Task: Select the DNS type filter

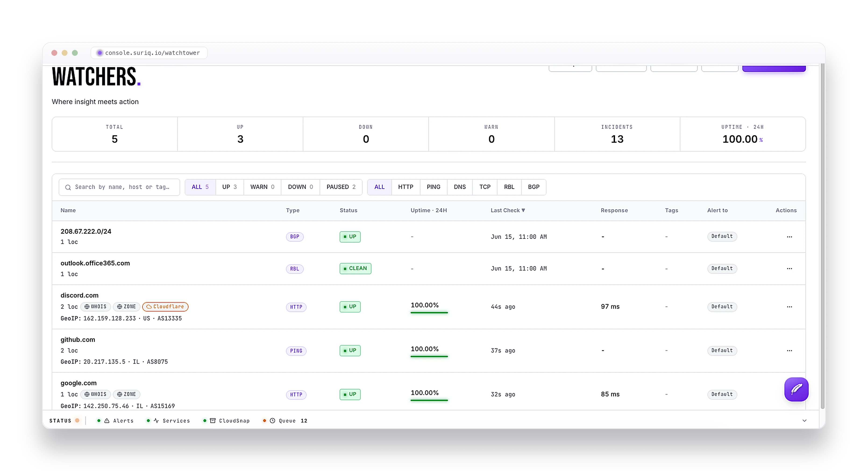Action: tap(460, 187)
